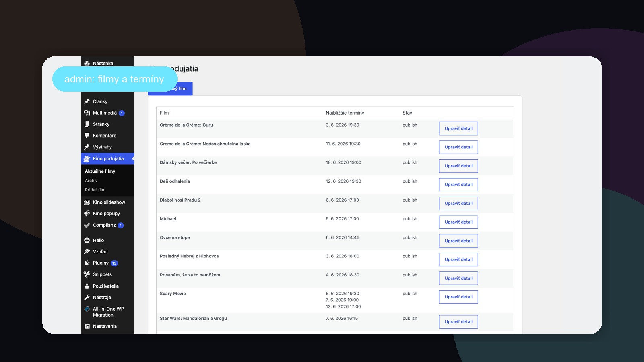
Task: Go to Multimédiá in sidebar
Action: 105,113
